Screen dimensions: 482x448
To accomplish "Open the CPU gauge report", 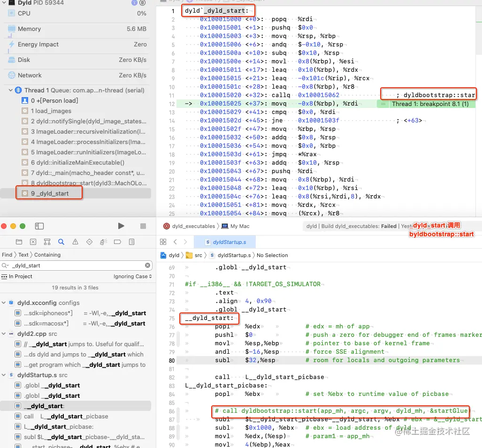I will pos(77,14).
